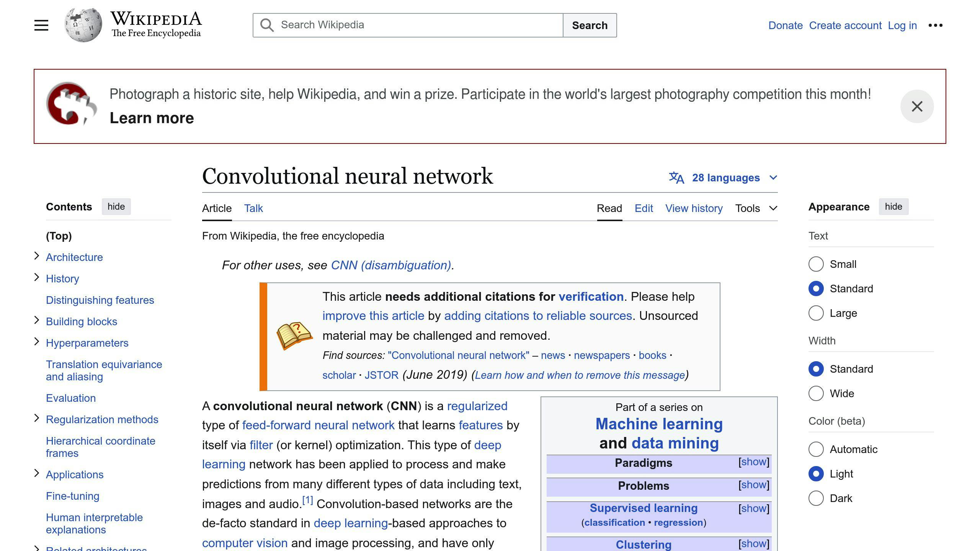Viewport: 980px width, 551px height.
Task: Open Hierarchical coordinate frames in contents
Action: point(101,447)
